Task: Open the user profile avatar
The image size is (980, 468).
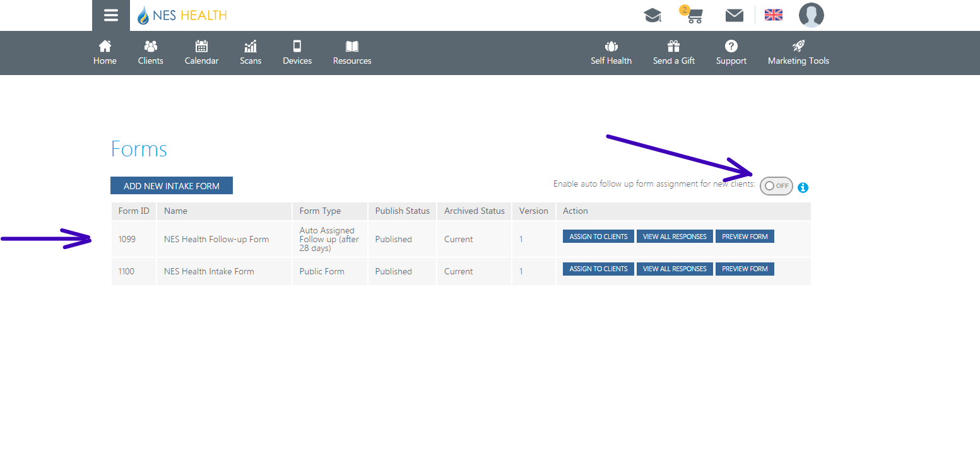Action: pos(811,15)
